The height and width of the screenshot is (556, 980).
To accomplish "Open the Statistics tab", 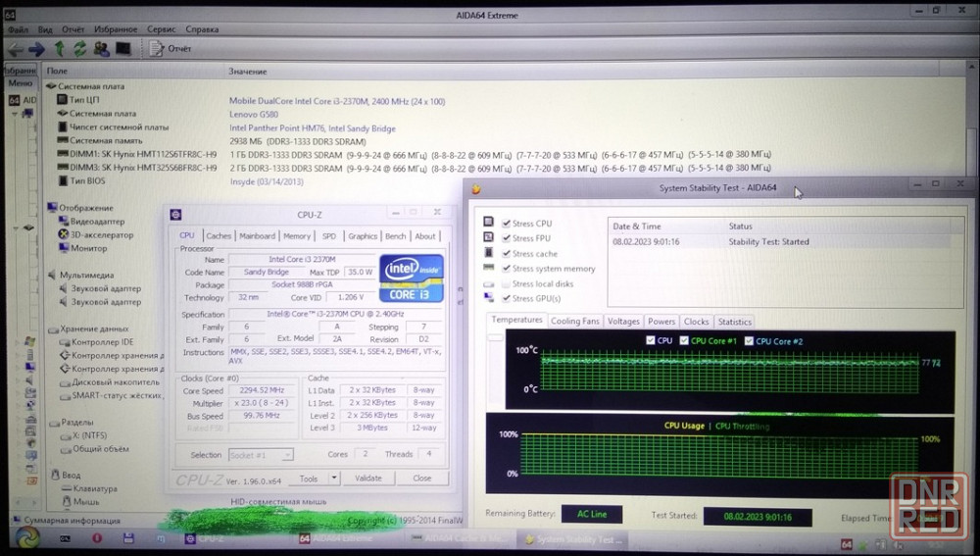I will (x=734, y=322).
